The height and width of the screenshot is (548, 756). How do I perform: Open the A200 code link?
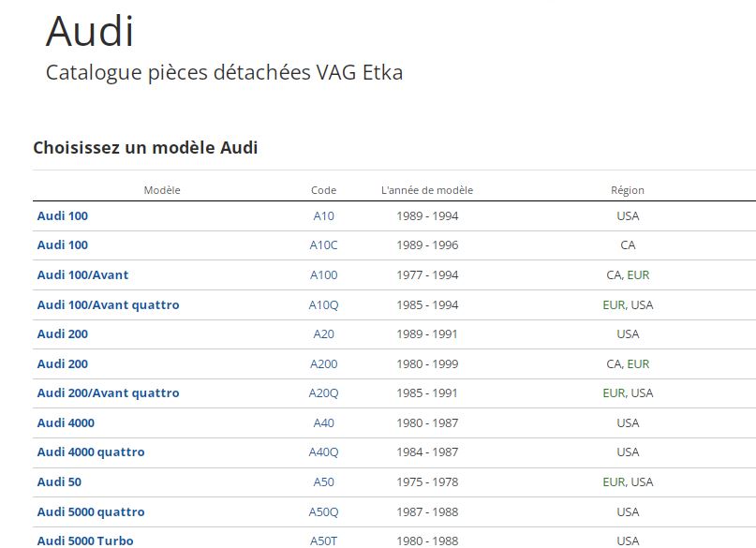click(323, 363)
